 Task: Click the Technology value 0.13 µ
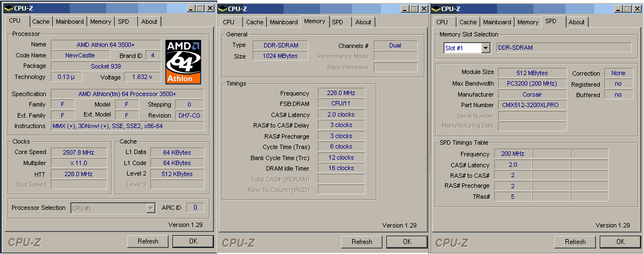pyautogui.click(x=66, y=77)
